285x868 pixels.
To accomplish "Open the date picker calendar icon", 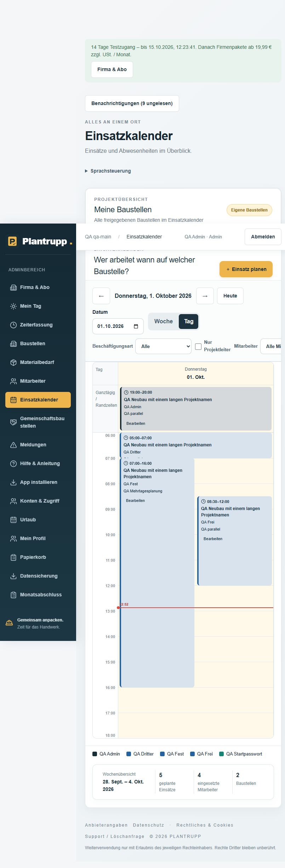I will point(136,326).
